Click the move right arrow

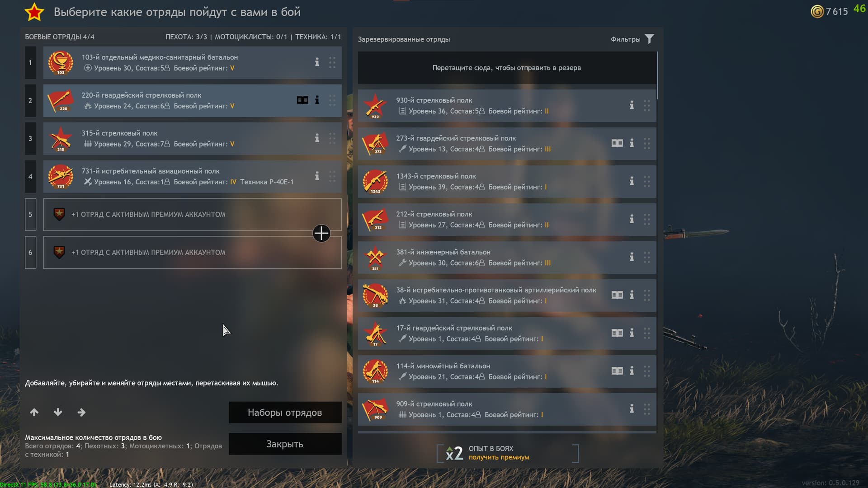pyautogui.click(x=81, y=412)
